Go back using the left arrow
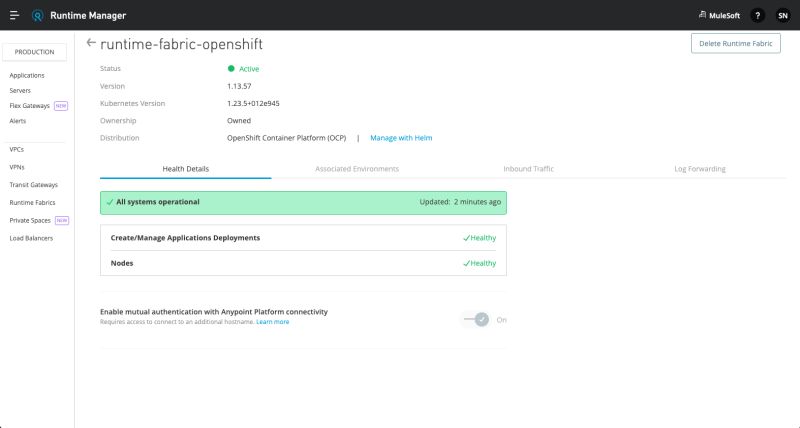Image resolution: width=800 pixels, height=428 pixels. (x=91, y=43)
